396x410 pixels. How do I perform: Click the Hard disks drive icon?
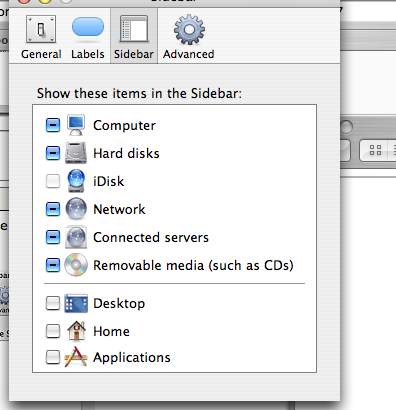point(76,153)
